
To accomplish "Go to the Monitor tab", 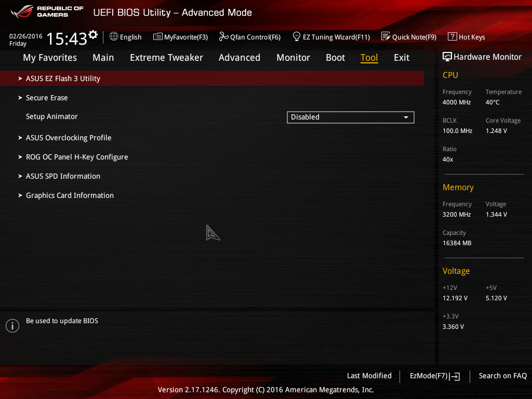I will point(293,58).
